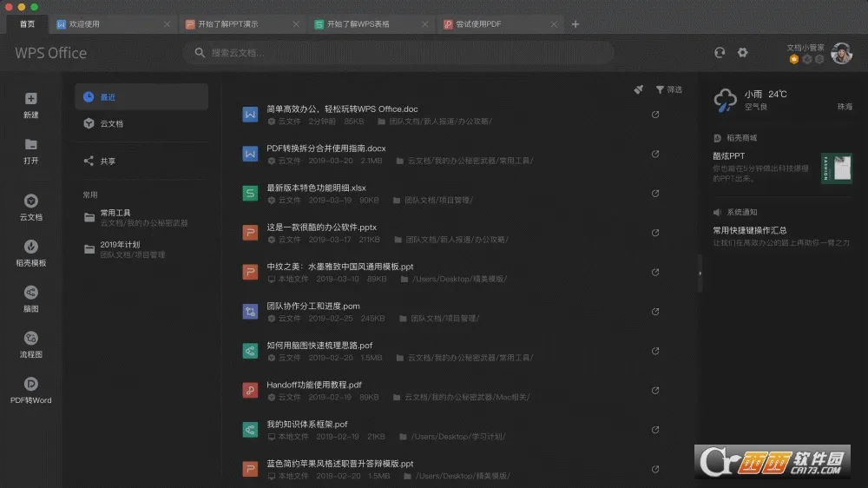Click the PDF icon of Handoff功能使用教程.pdf

point(250,391)
